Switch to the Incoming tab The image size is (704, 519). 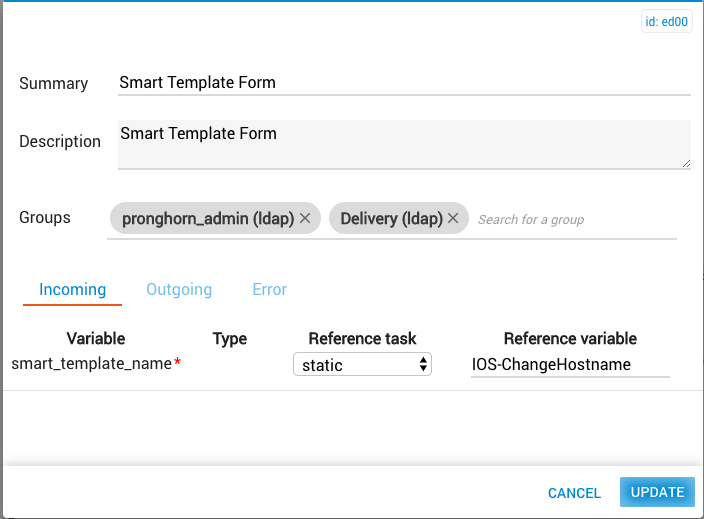pyautogui.click(x=72, y=290)
